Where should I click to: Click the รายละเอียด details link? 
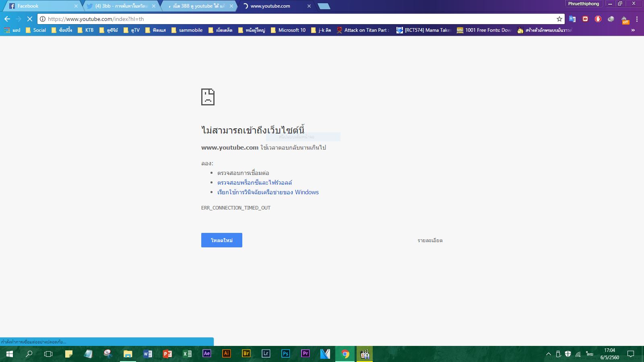430,241
